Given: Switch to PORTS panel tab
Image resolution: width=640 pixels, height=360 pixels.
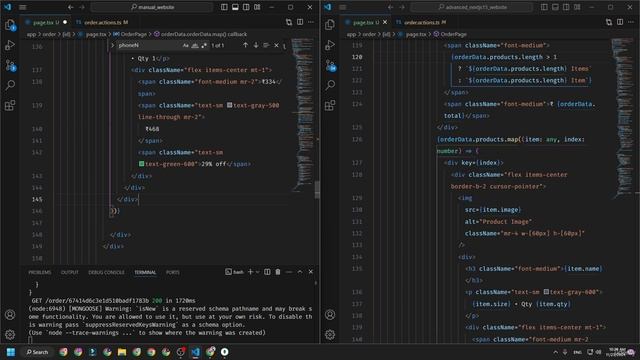Looking at the screenshot, I should click(x=173, y=272).
